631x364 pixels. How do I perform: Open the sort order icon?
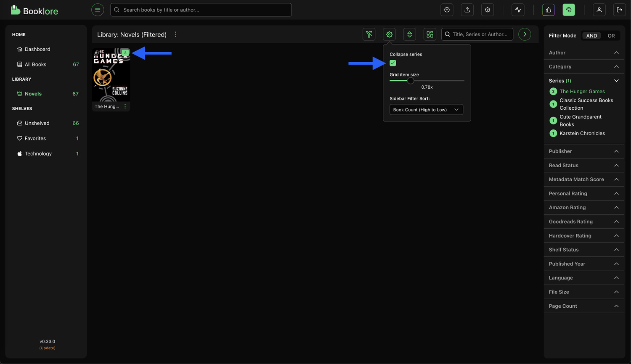[x=409, y=34]
